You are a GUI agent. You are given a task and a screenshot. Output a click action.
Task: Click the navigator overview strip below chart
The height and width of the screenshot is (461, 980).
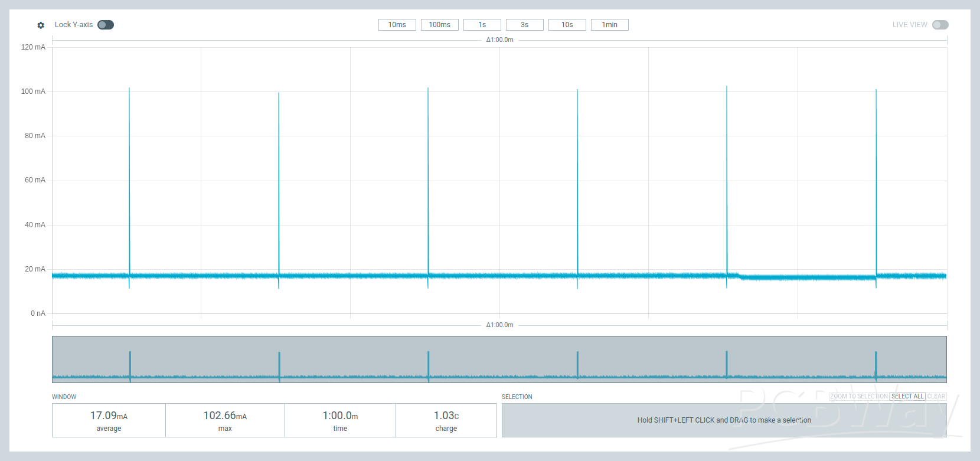(499, 359)
